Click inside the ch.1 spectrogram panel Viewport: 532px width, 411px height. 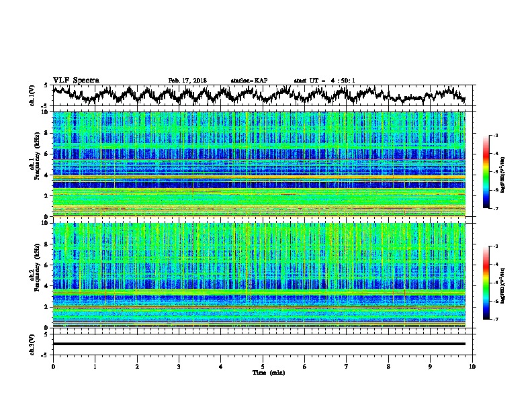click(259, 164)
